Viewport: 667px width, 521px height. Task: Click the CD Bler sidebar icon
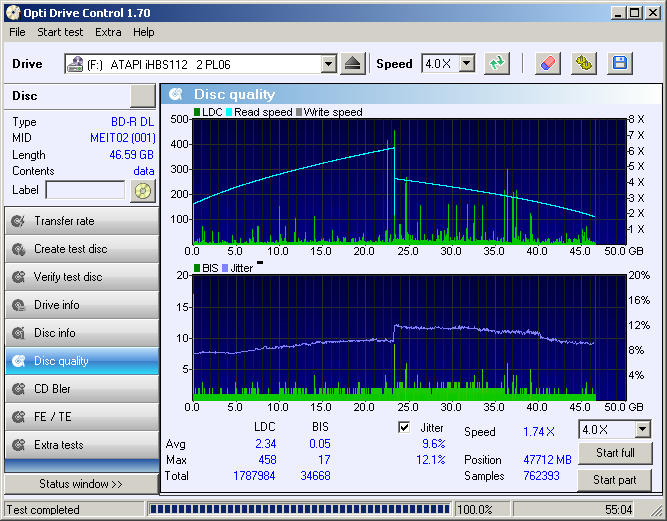coord(18,389)
